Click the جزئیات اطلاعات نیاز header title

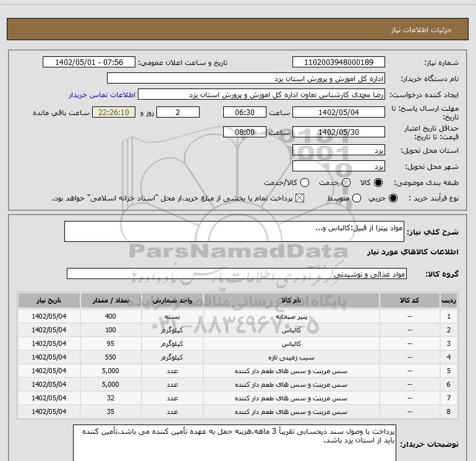pyautogui.click(x=421, y=30)
